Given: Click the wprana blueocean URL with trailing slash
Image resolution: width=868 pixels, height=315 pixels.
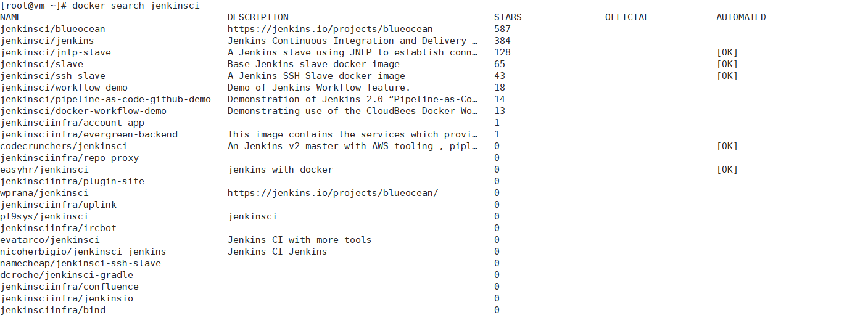Looking at the screenshot, I should (x=333, y=193).
